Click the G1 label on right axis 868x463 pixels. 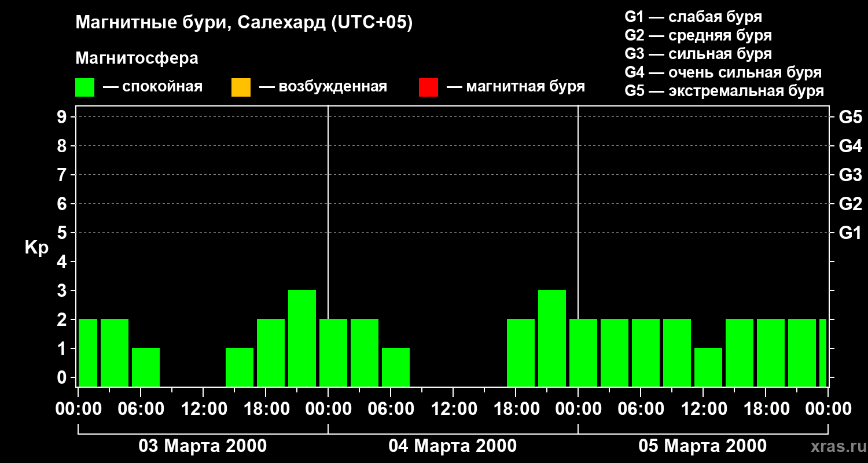tap(850, 233)
